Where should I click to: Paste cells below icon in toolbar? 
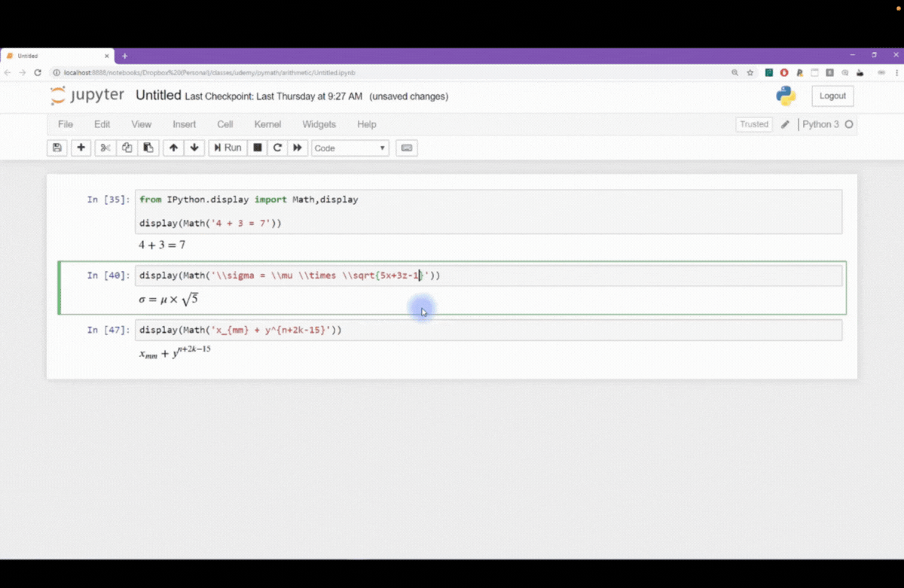[148, 148]
